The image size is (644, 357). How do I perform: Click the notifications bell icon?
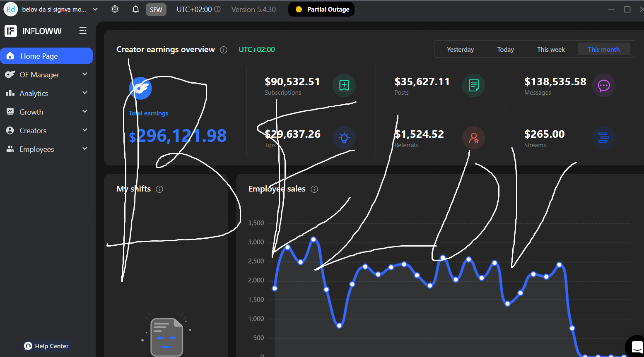(135, 9)
